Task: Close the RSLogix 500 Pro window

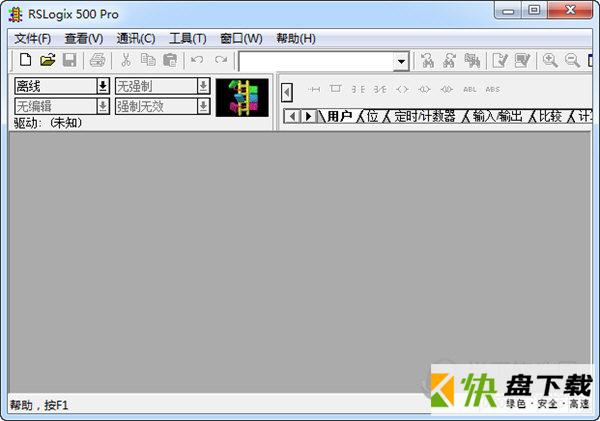Action: [570, 11]
